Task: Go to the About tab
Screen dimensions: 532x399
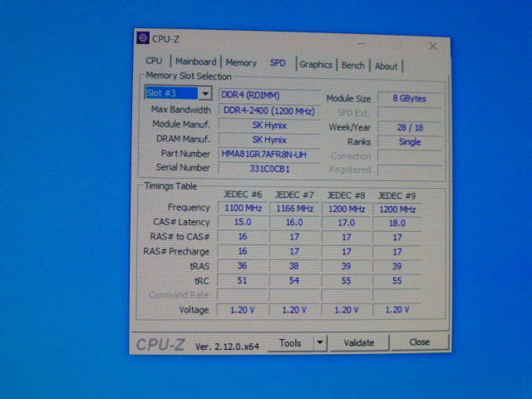Action: point(386,66)
